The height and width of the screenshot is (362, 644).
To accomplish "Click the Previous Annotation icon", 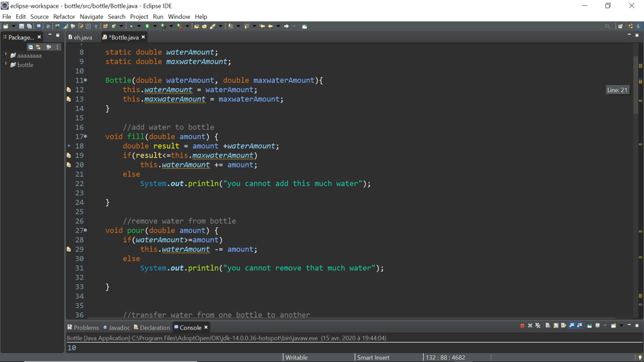I will [246, 26].
